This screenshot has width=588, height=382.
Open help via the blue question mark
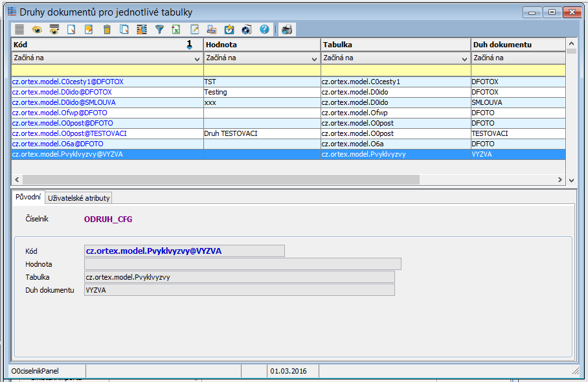tap(264, 29)
